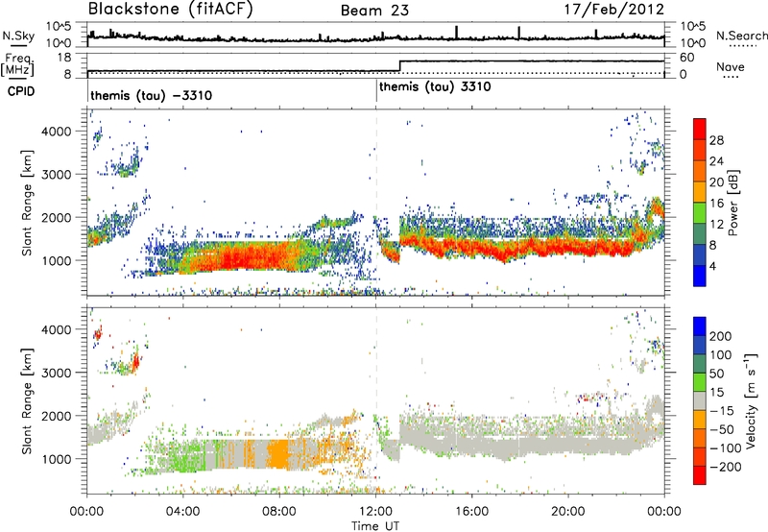Select the bottom blue segment of the power colorbar
Image resolution: width=768 pixels, height=532 pixels.
700,277
